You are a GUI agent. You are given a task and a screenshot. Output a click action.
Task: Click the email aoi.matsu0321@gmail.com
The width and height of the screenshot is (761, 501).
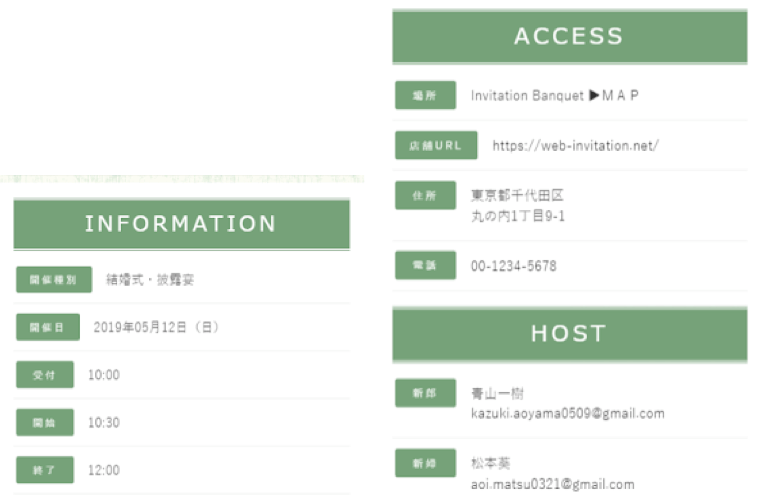pyautogui.click(x=552, y=484)
